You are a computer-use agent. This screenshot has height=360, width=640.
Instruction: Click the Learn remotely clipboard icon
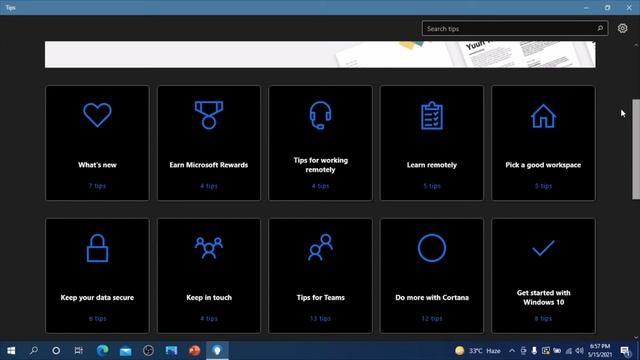click(431, 116)
